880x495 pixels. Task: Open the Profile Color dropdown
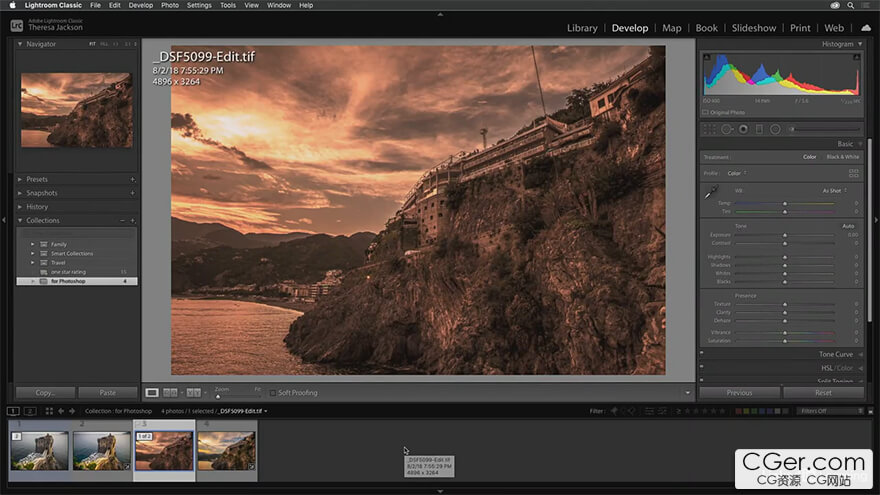coord(737,173)
